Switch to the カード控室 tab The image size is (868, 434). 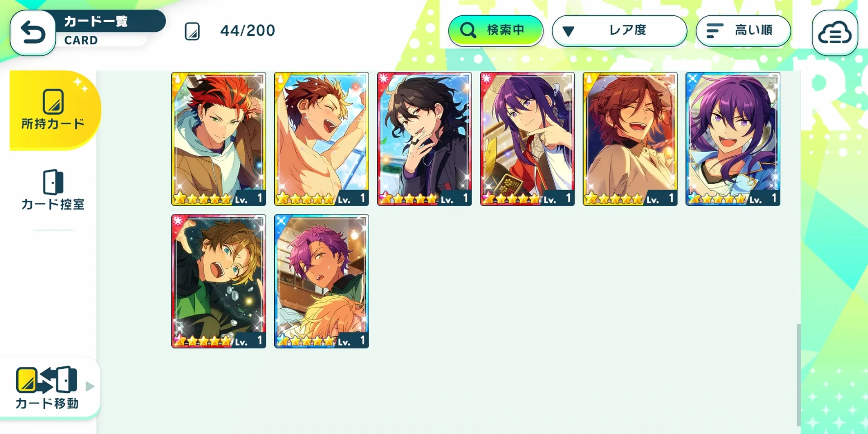click(53, 190)
